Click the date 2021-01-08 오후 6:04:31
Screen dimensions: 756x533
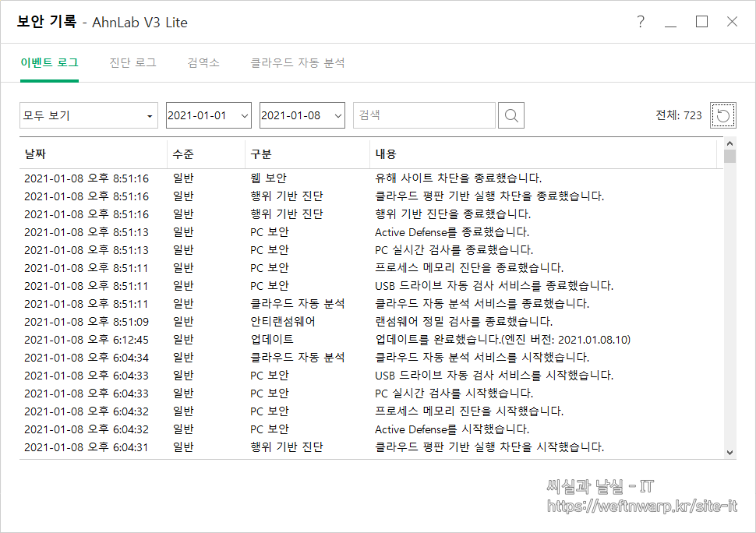[87, 447]
